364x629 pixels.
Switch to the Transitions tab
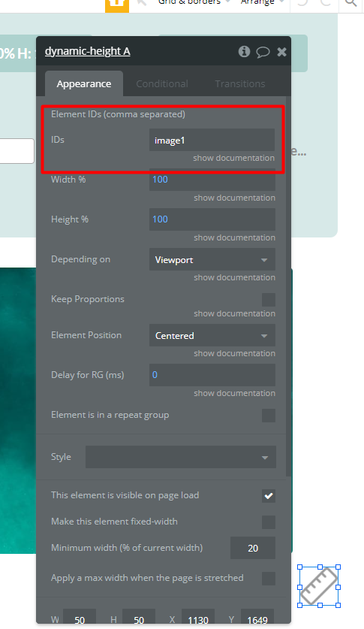coord(240,84)
